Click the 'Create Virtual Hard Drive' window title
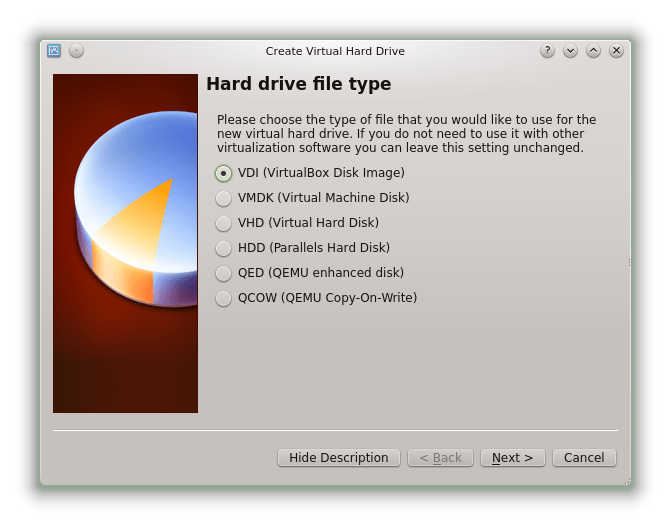Image resolution: width=671 pixels, height=525 pixels. 335,51
